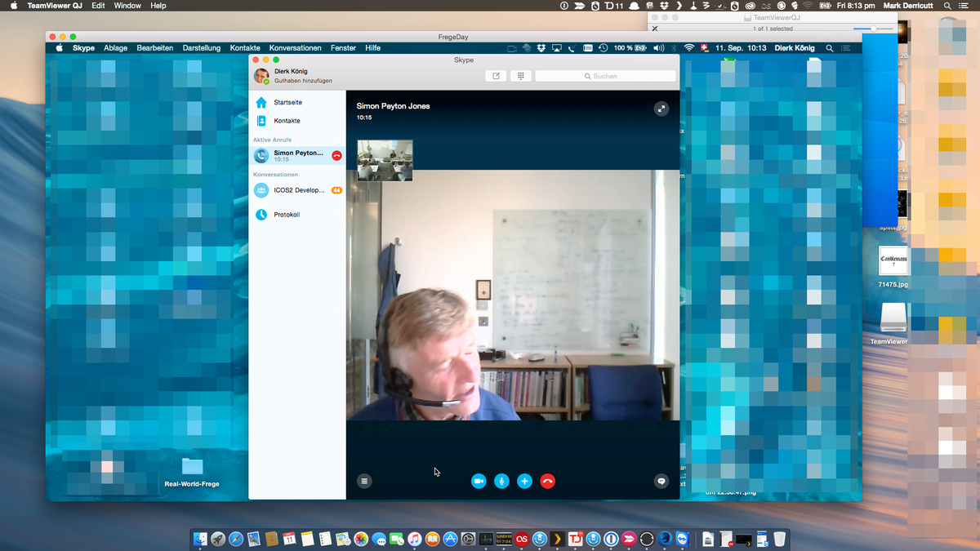The height and width of the screenshot is (551, 980).
Task: Open remote Notification Center list icon
Action: pyautogui.click(x=845, y=48)
